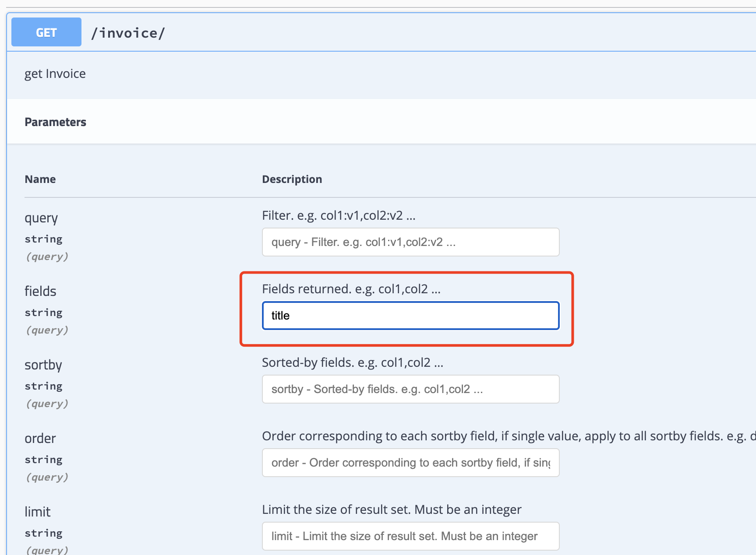Expand the get Invoice operation summary
This screenshot has width=756, height=555.
55,73
